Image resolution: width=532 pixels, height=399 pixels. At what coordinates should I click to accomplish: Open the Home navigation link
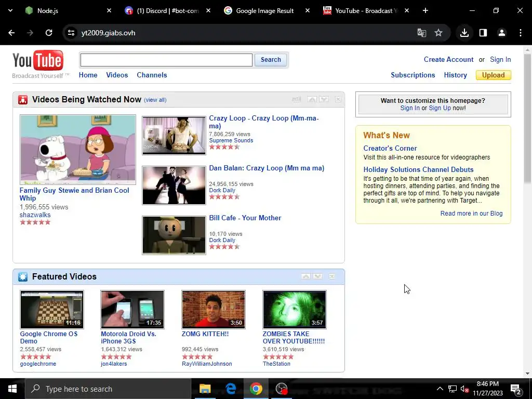coord(88,75)
